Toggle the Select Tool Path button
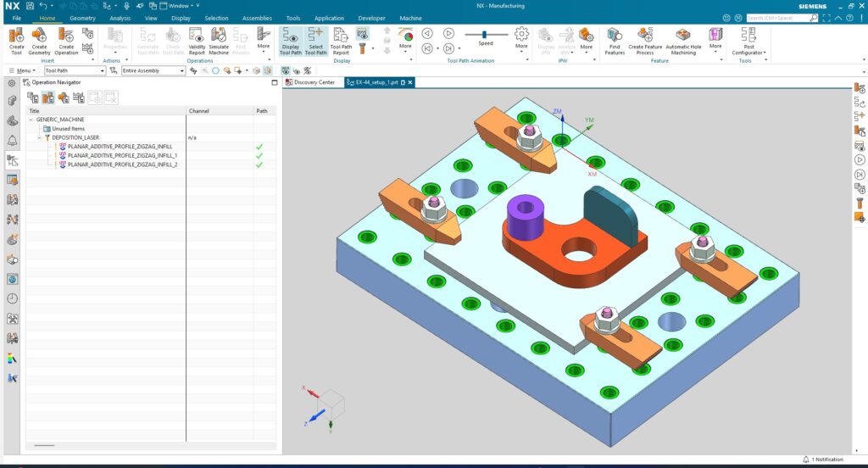868x468 pixels. pyautogui.click(x=315, y=40)
